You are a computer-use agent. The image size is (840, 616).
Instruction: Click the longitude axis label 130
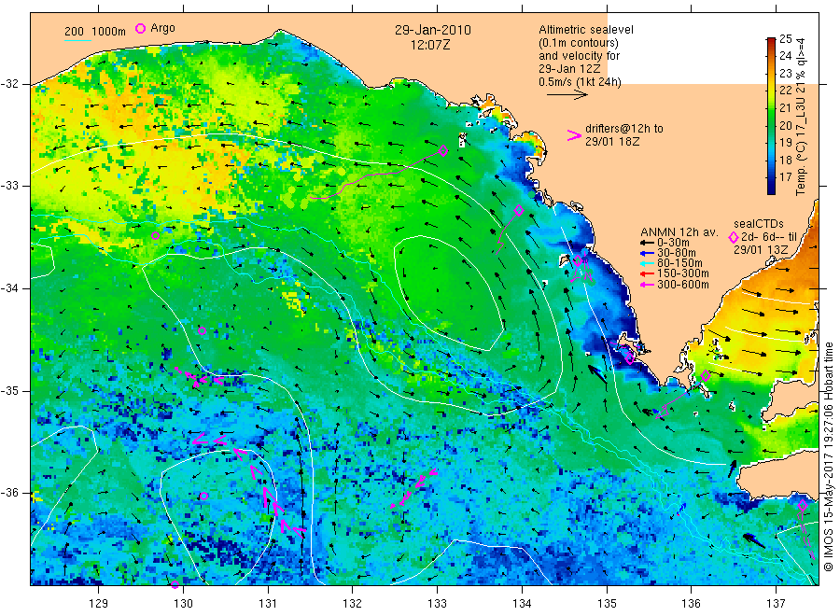point(183,604)
